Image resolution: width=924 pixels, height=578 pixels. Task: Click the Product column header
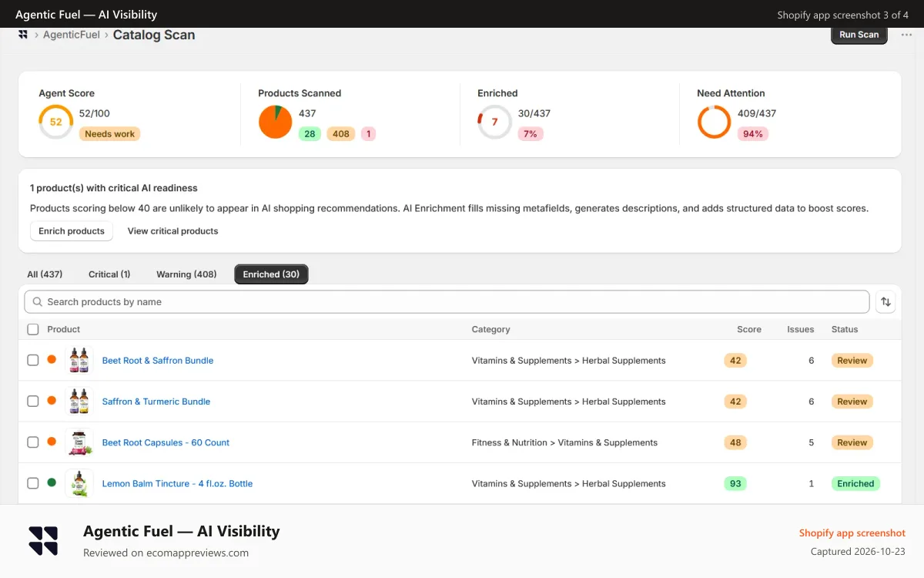click(64, 329)
